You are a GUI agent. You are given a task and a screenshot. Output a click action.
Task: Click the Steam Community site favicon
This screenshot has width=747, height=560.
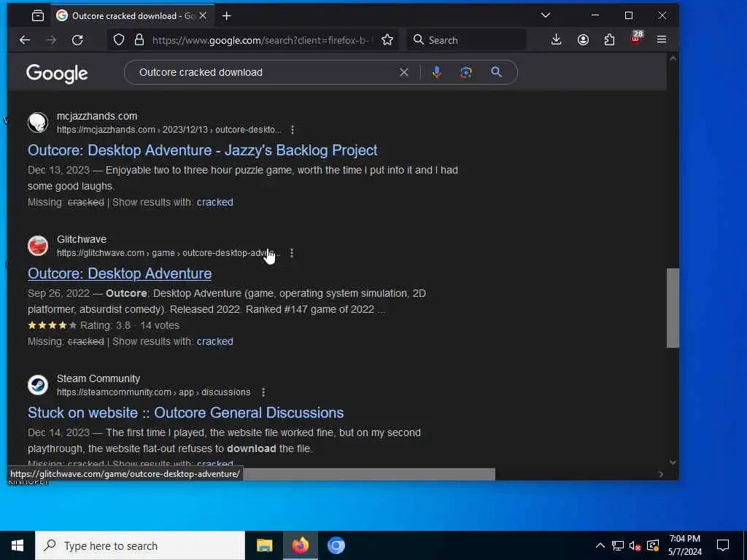(x=38, y=385)
